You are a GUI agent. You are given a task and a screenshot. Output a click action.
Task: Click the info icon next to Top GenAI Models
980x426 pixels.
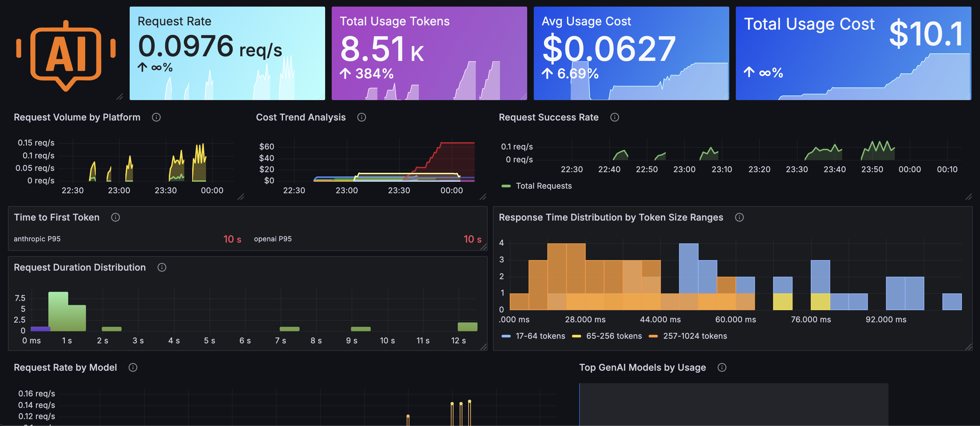tap(722, 367)
